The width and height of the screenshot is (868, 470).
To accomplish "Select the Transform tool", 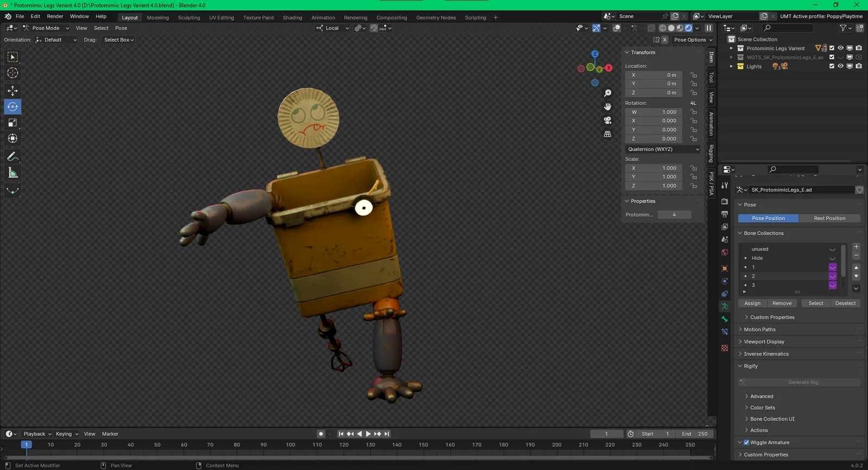I will click(12, 139).
